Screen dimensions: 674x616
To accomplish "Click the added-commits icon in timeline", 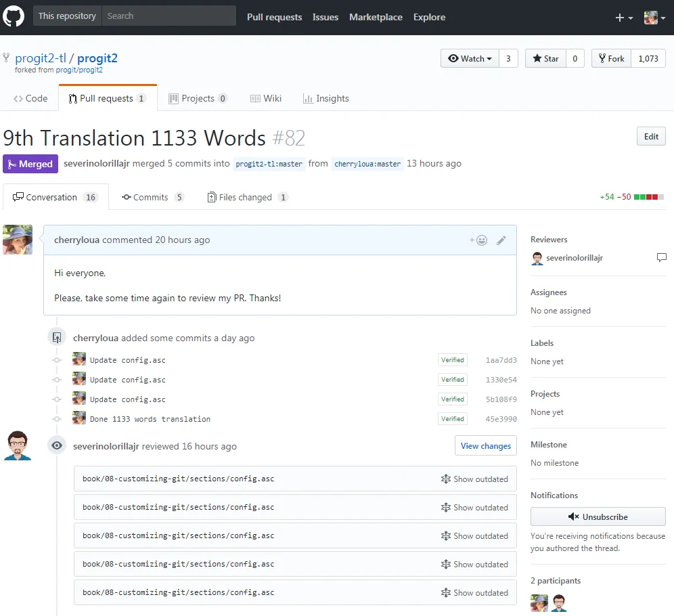I will click(57, 337).
